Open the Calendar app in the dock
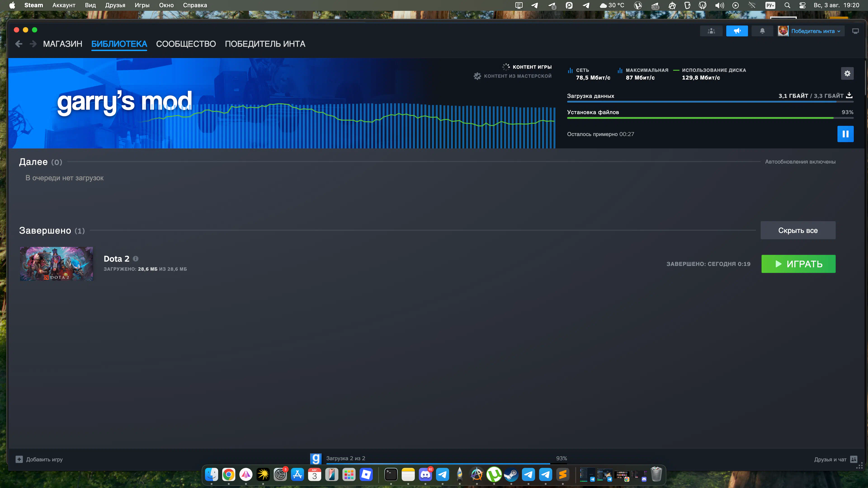The image size is (868, 488). click(315, 475)
